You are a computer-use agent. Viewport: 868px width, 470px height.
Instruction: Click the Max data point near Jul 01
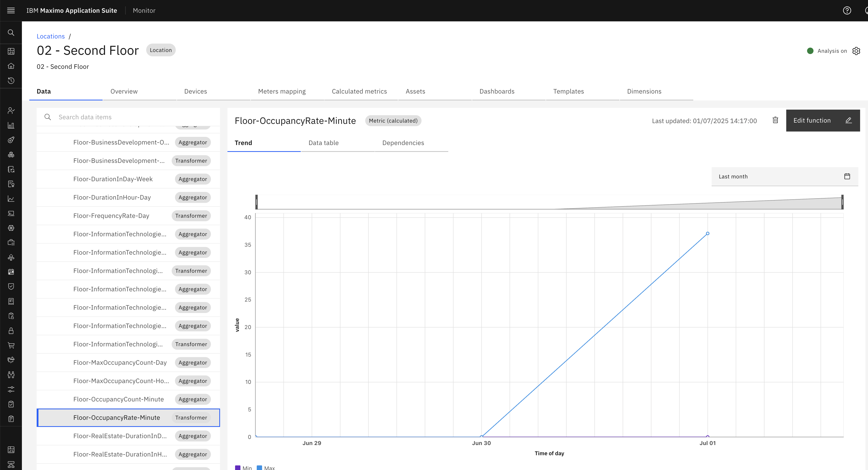tap(708, 233)
